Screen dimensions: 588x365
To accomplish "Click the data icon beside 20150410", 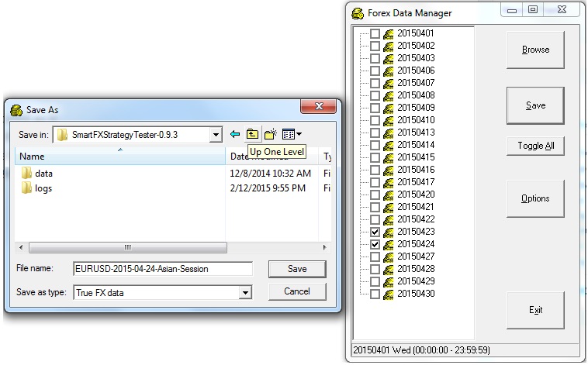I will pyautogui.click(x=389, y=120).
